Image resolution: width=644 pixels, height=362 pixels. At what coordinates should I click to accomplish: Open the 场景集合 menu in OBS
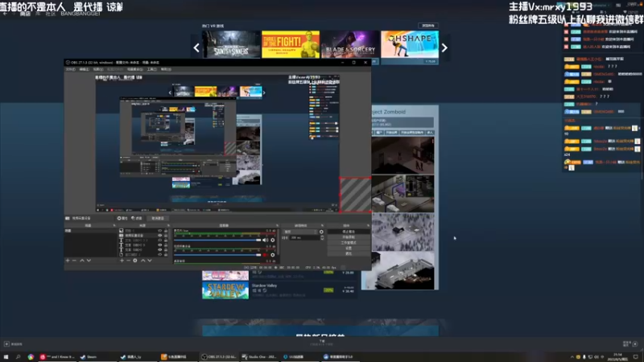tap(135, 69)
